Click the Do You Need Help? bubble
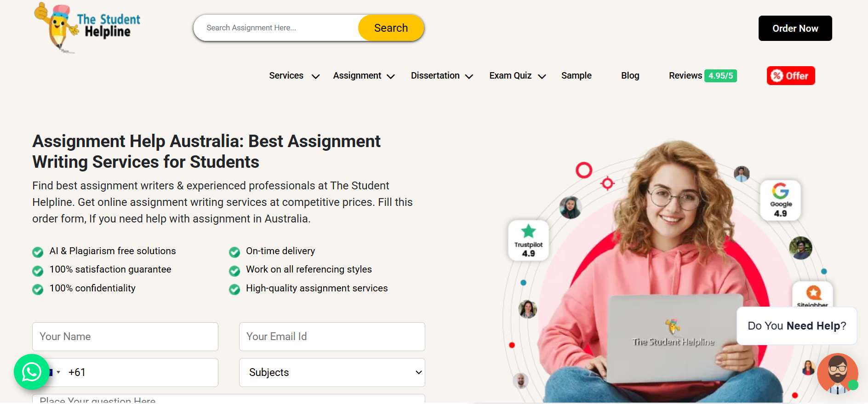The image size is (868, 404). point(797,326)
